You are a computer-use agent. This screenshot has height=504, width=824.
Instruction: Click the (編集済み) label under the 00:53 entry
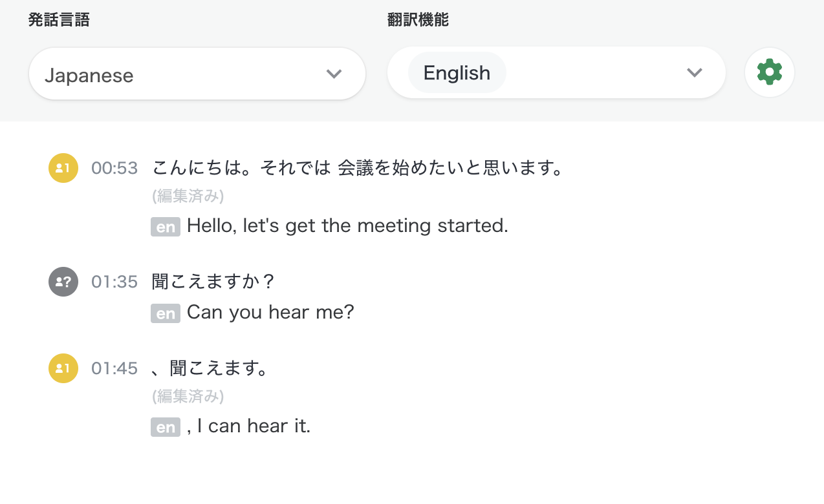[x=188, y=196]
